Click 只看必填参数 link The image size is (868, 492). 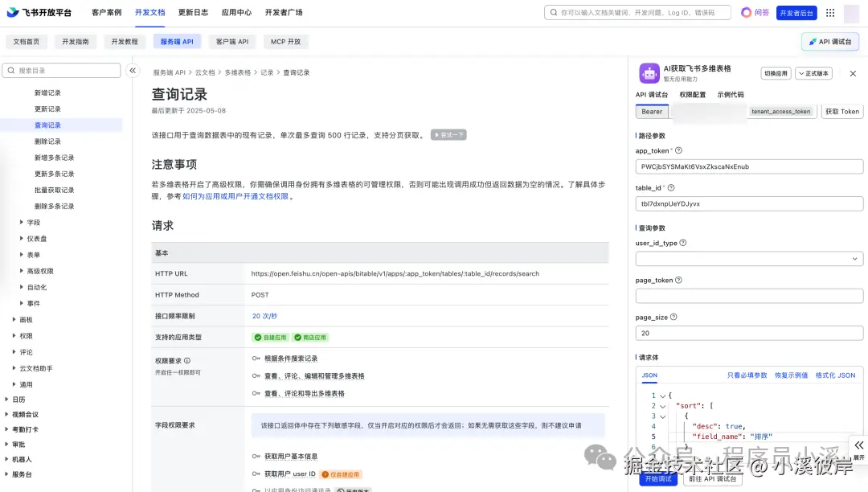(747, 375)
